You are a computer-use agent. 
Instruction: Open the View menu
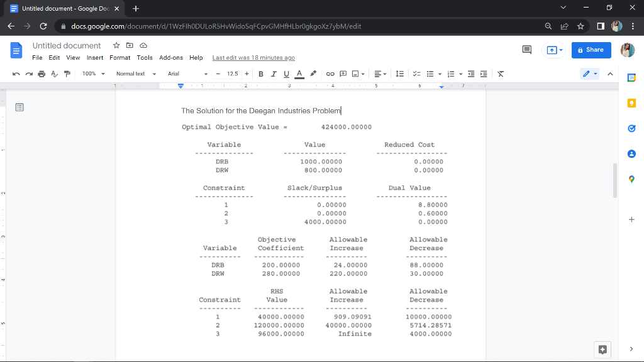[x=73, y=58]
